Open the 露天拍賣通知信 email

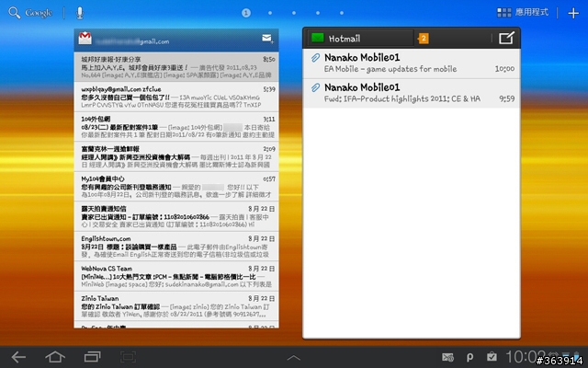click(176, 216)
